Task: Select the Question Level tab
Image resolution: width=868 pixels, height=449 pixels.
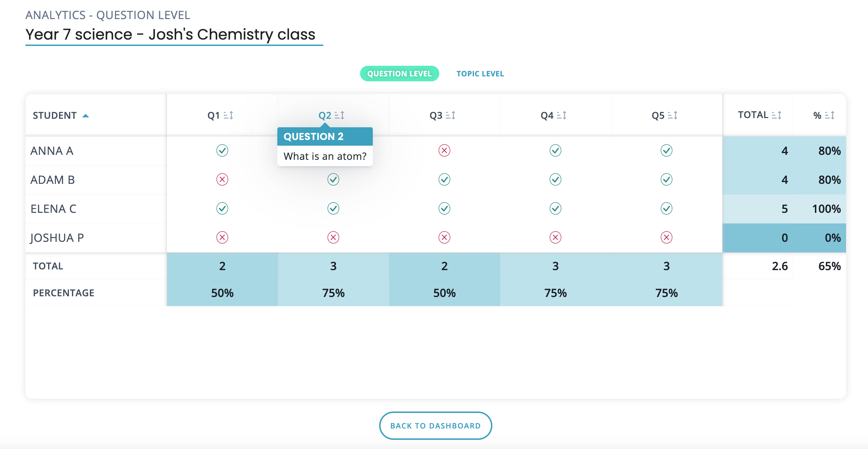Action: (399, 74)
